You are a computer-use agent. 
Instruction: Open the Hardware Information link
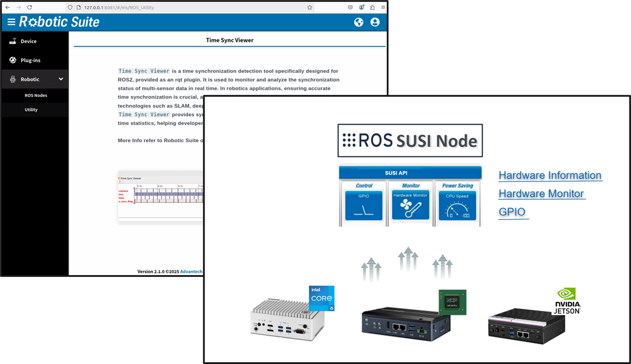[549, 175]
